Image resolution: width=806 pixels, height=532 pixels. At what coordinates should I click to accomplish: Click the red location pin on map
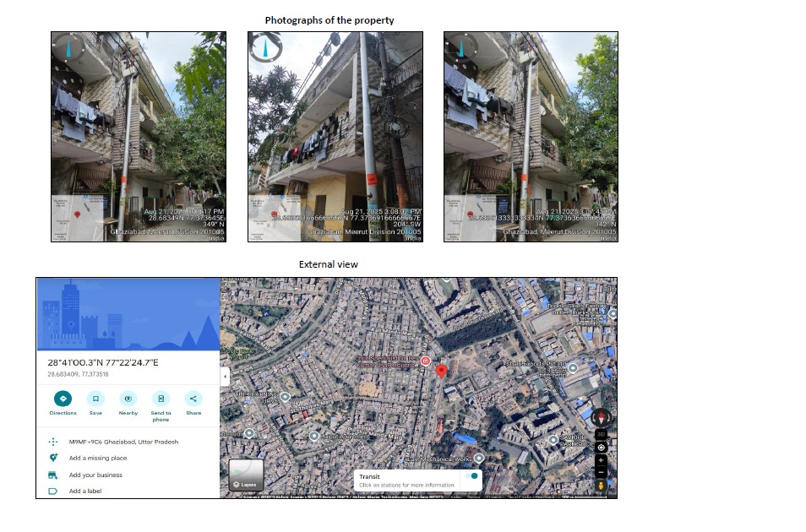(440, 371)
